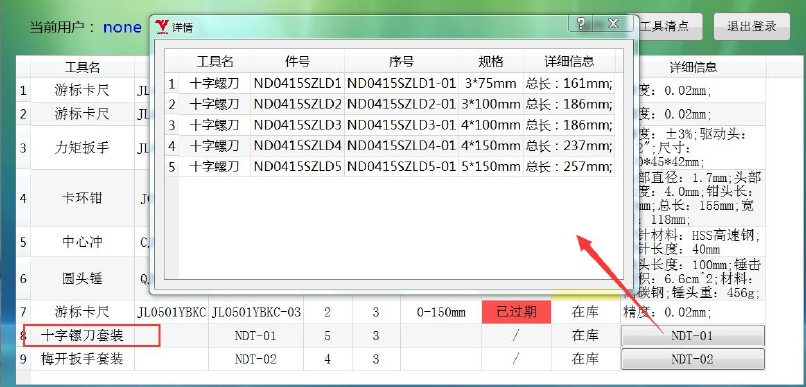This screenshot has height=387, width=806.
Task: Click the 工具名 column header in the dialog
Action: point(215,62)
